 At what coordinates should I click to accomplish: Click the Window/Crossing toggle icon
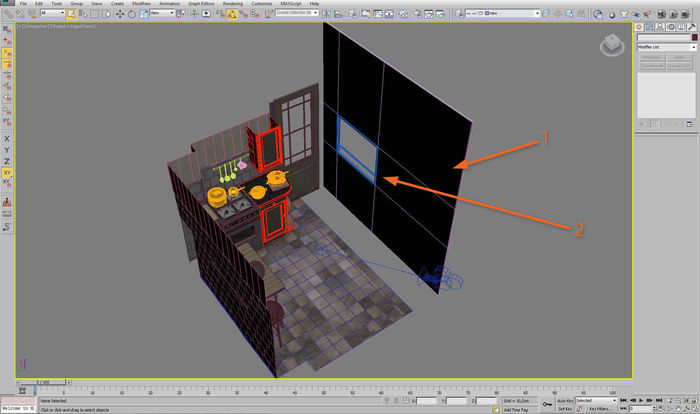click(108, 14)
